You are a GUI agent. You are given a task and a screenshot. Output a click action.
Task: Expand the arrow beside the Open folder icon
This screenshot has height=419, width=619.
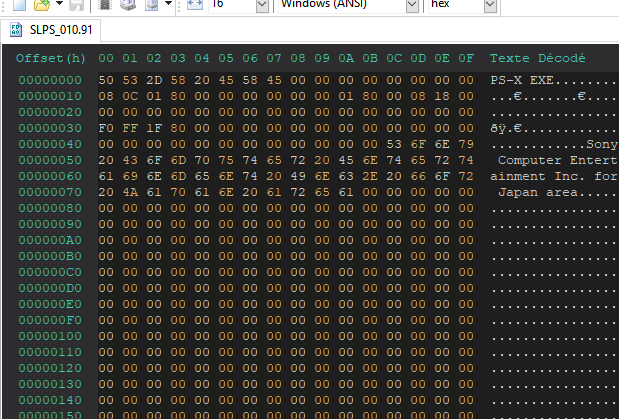tap(58, 5)
